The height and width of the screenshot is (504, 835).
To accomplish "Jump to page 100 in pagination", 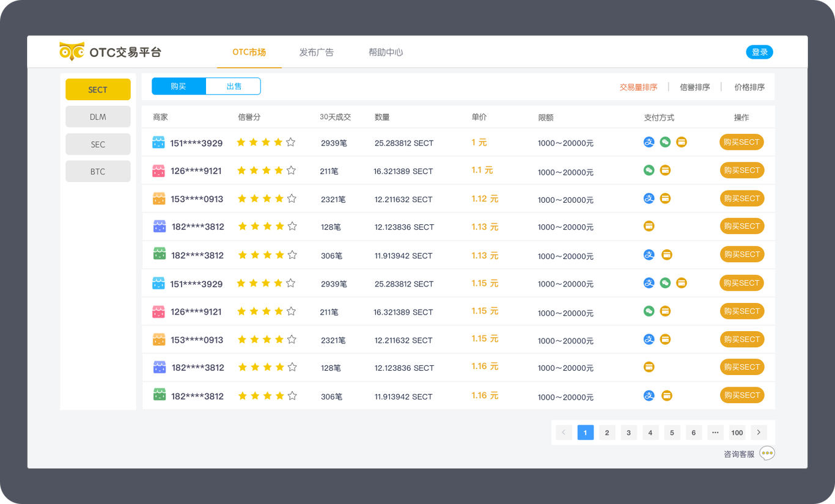I will point(737,433).
